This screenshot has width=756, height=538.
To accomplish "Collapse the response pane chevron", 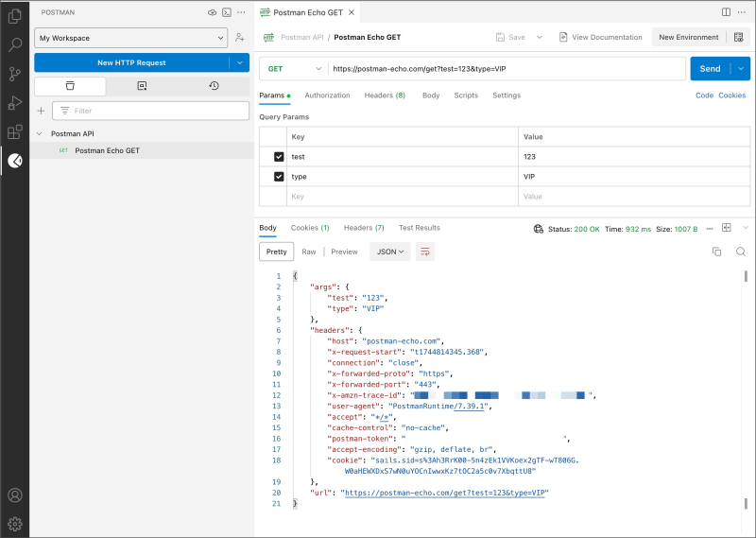I will coord(746,228).
